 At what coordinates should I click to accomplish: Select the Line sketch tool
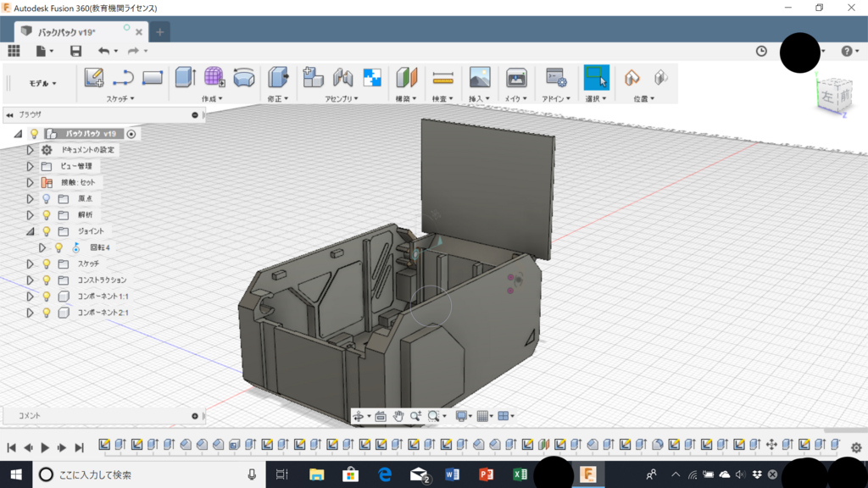(x=123, y=77)
